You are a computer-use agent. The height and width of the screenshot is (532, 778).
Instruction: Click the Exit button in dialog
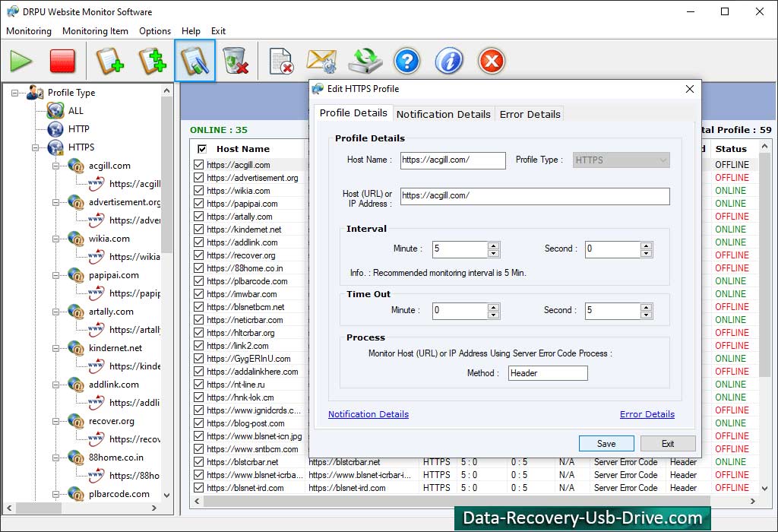pos(668,443)
